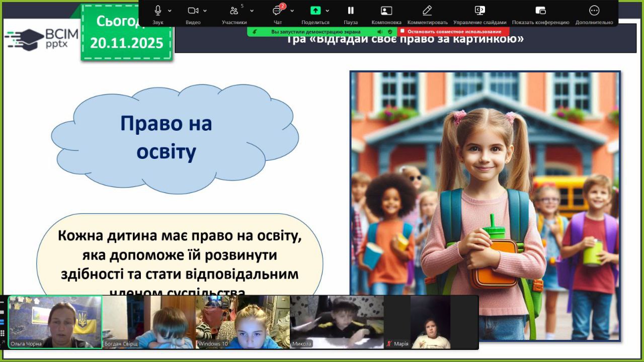Select the muted Марія video tile
The image size is (644, 362).
[430, 322]
